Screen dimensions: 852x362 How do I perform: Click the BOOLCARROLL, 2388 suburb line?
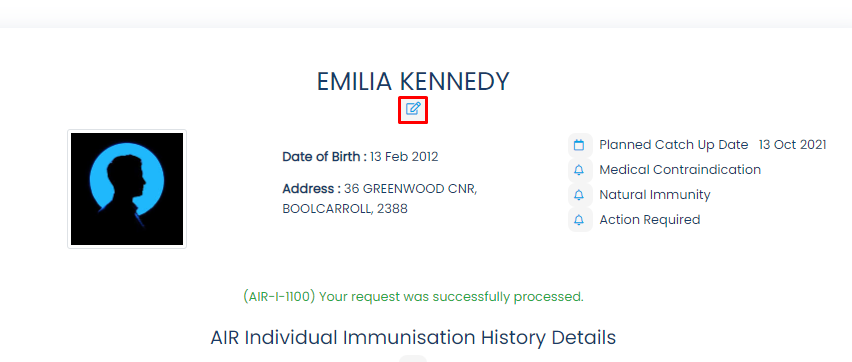click(x=345, y=209)
